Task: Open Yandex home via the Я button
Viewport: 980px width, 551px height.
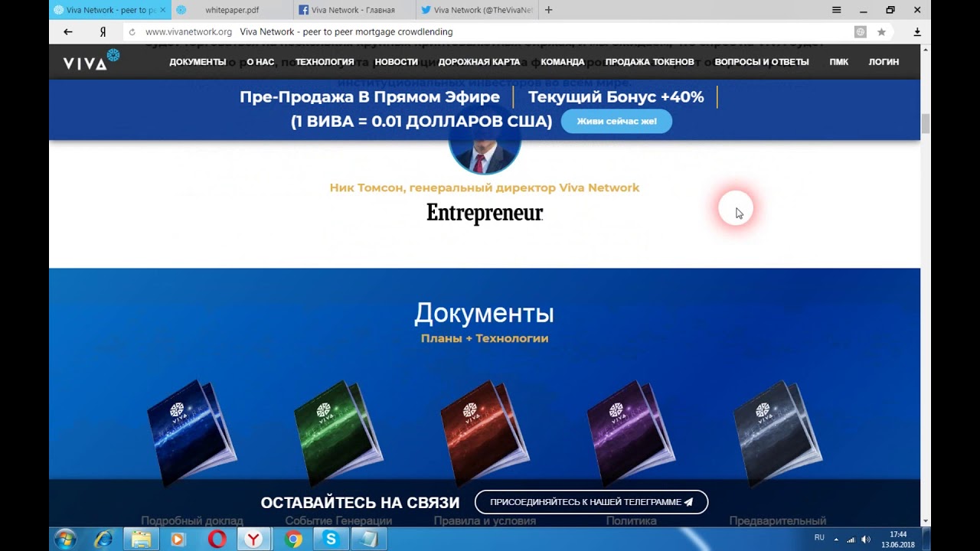Action: coord(103,32)
